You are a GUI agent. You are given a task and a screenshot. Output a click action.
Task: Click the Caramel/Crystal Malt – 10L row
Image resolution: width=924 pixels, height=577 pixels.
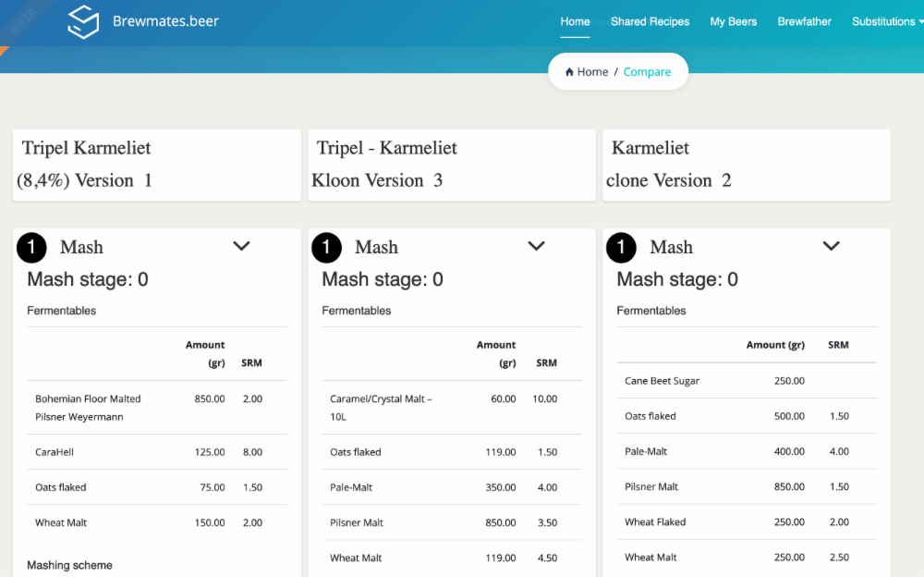click(452, 408)
